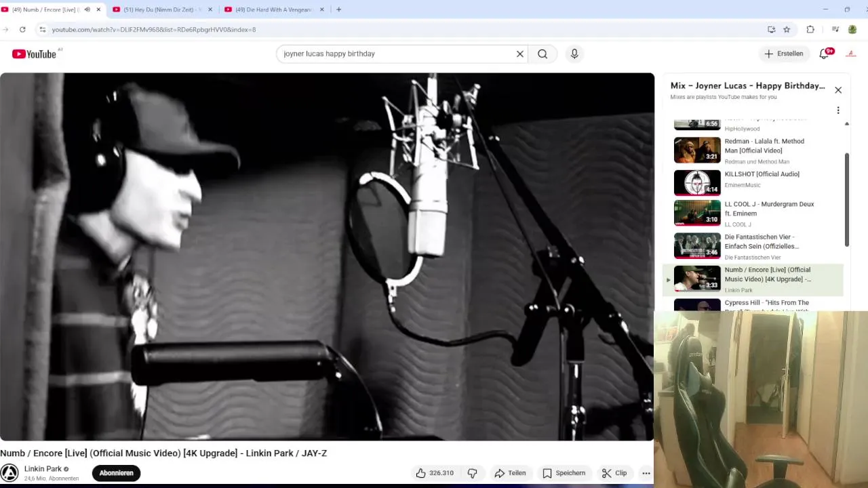
Task: Dislike the video with thumbs down
Action: coord(473,473)
